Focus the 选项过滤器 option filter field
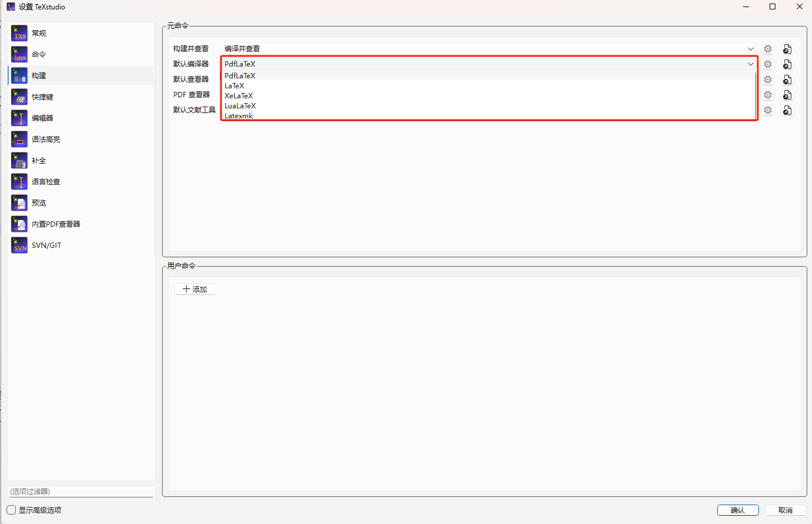 81,491
